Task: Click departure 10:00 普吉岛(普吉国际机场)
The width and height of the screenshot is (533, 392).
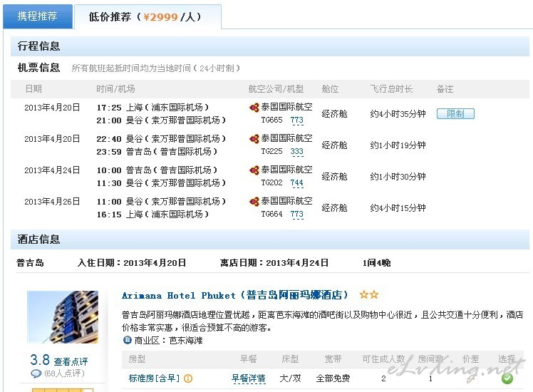Action: (x=157, y=170)
